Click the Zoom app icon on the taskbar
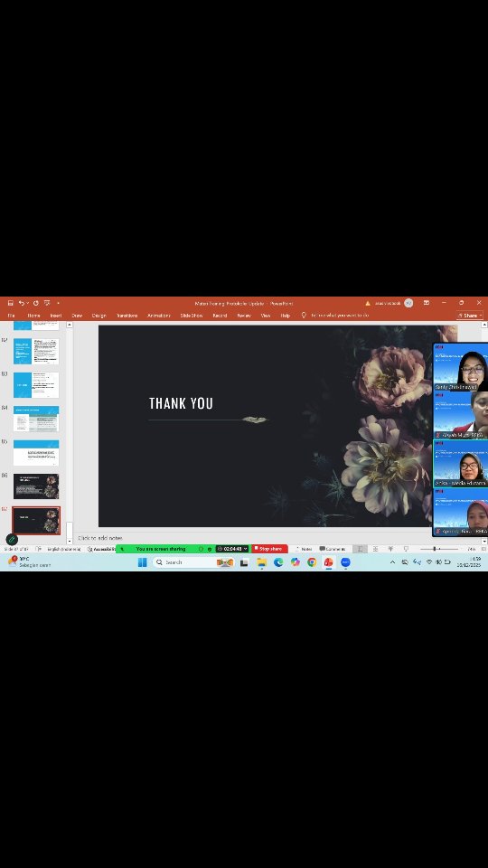This screenshot has width=488, height=868. tap(346, 562)
